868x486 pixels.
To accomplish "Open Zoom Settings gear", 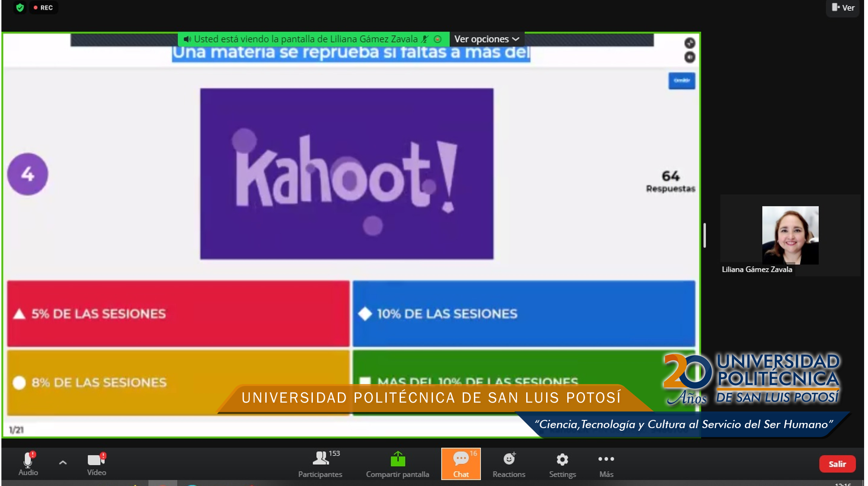I will coord(562,464).
